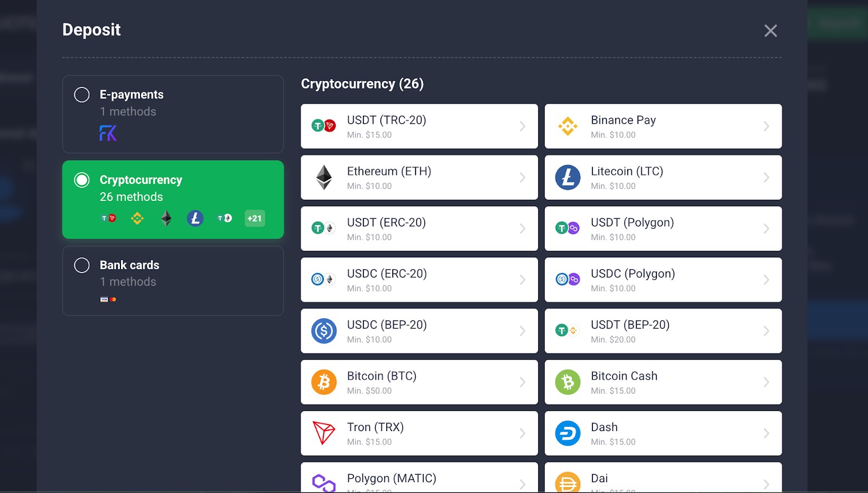The height and width of the screenshot is (493, 868).
Task: Click the USDT Tron icon in Cryptocurrency sidebar card
Action: 108,218
